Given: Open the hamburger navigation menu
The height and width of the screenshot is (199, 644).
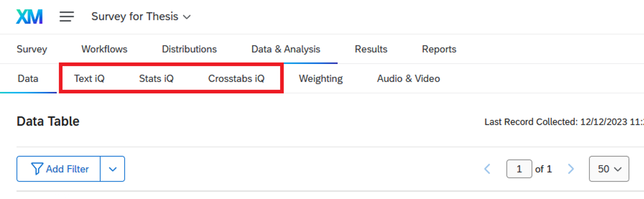Looking at the screenshot, I should [67, 17].
